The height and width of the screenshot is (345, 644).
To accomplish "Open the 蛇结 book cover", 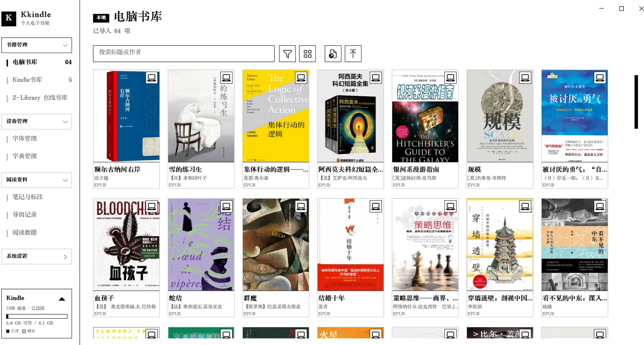I will [201, 245].
